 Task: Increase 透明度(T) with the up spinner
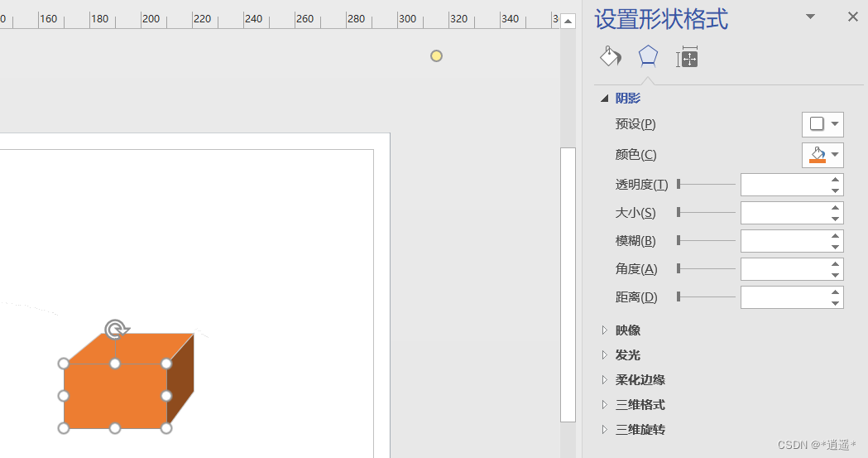tap(836, 180)
